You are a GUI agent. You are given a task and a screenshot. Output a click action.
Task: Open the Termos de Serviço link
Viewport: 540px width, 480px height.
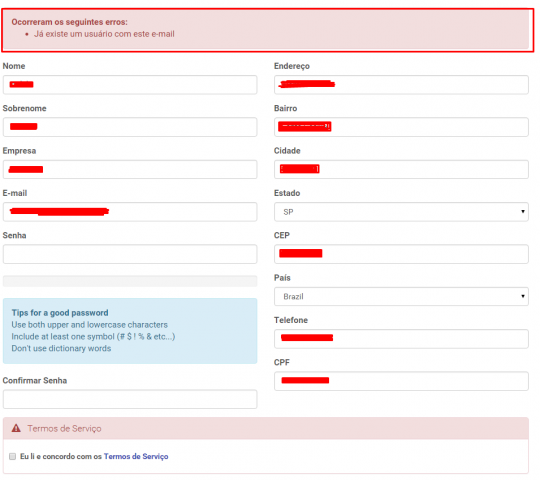coord(136,456)
